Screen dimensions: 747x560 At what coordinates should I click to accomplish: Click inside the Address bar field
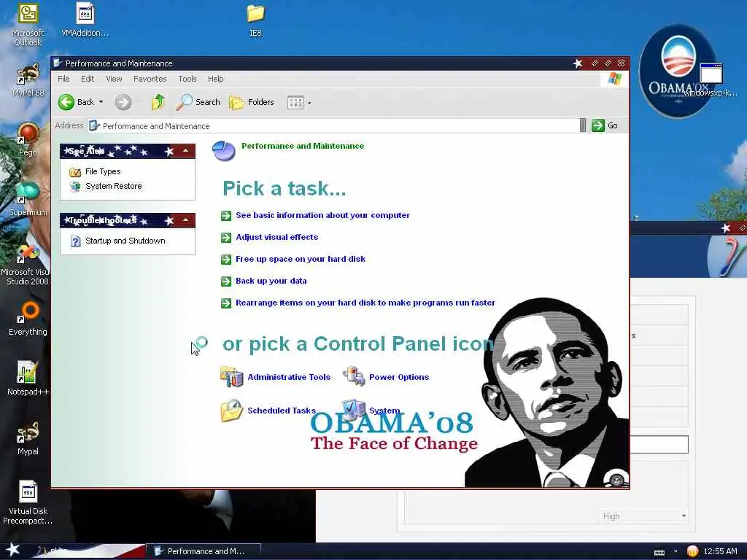[333, 125]
